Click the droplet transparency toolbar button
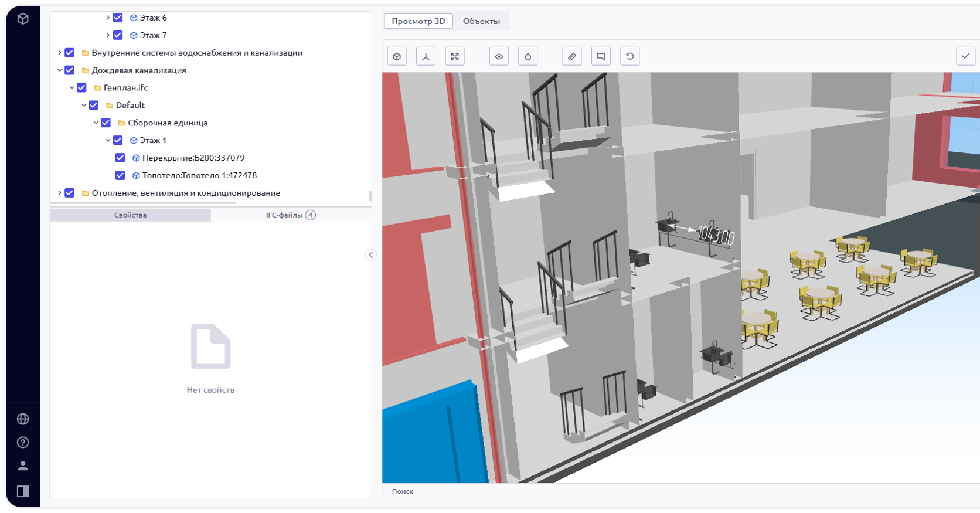This screenshot has width=980, height=513. tap(528, 56)
